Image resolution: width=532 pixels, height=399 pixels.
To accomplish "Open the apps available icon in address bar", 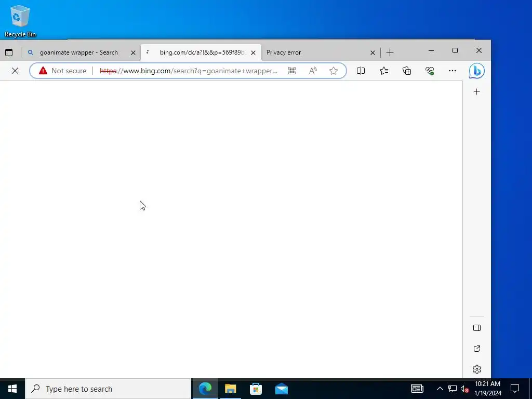I will point(292,71).
